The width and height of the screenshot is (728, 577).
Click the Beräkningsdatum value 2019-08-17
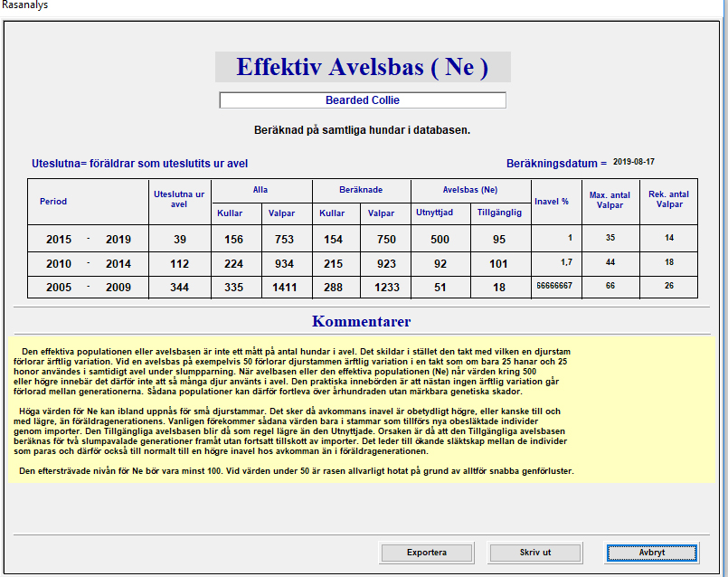click(634, 162)
